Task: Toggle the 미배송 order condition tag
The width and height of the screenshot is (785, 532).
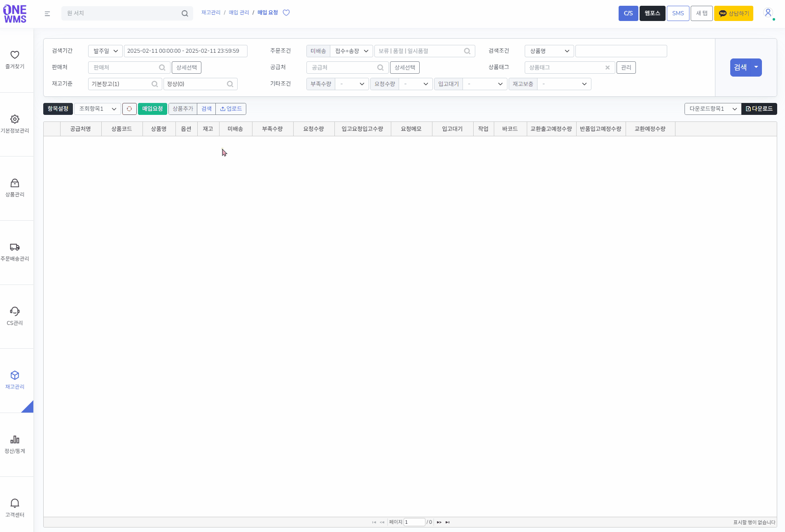Action: (x=318, y=51)
